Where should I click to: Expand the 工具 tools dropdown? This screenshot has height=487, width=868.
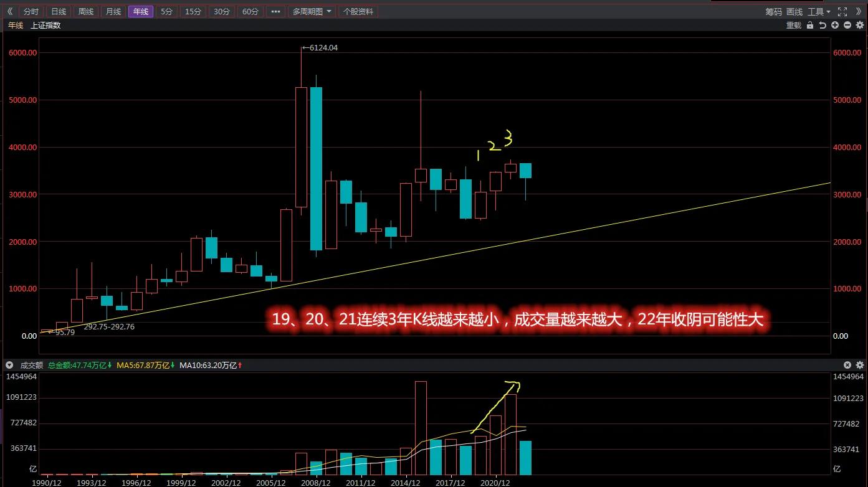click(819, 11)
